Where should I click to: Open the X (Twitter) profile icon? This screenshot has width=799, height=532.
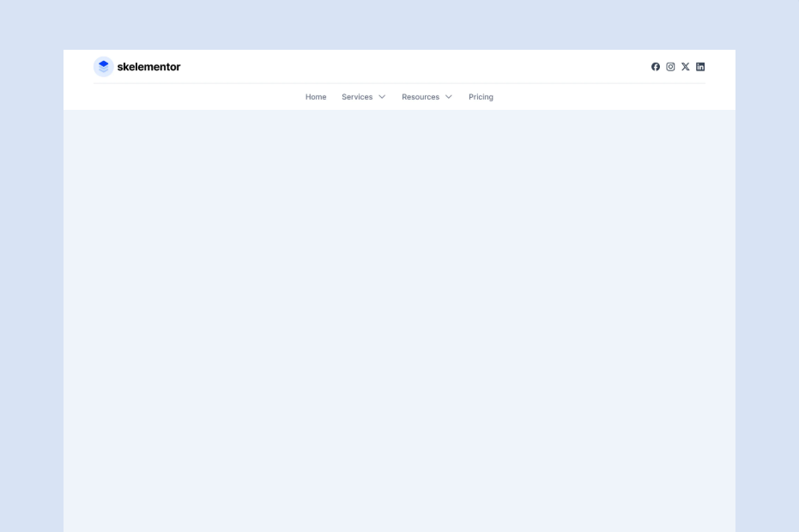686,67
